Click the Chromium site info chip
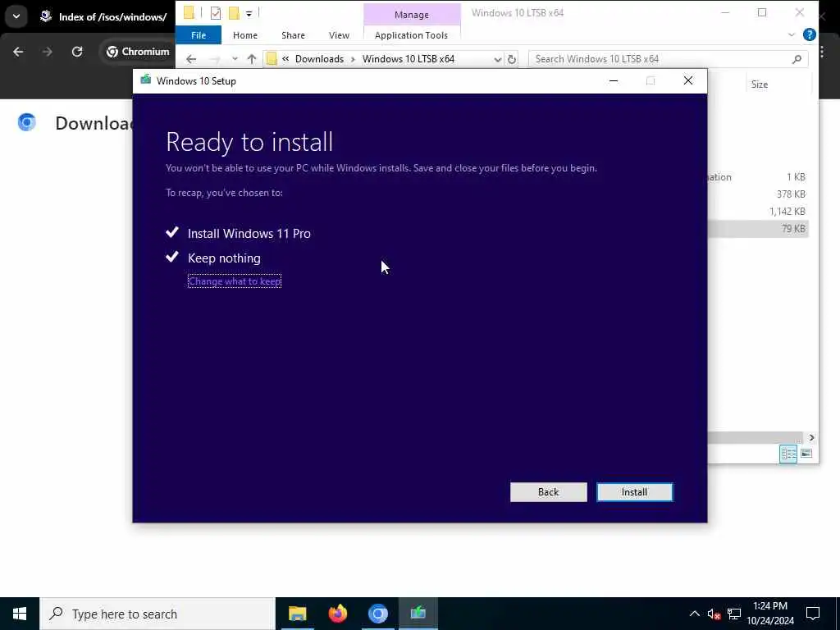The height and width of the screenshot is (630, 840). coord(138,52)
